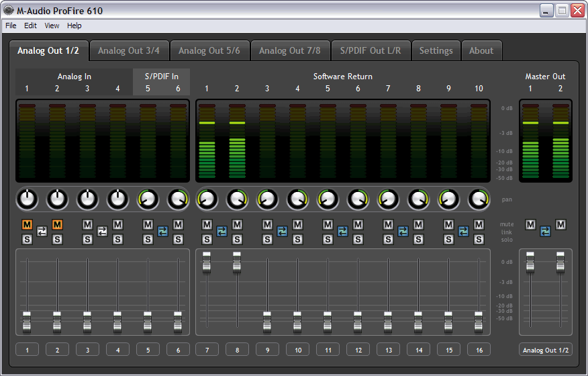Image resolution: width=588 pixels, height=376 pixels.
Task: Open the About tab
Action: pyautogui.click(x=481, y=50)
